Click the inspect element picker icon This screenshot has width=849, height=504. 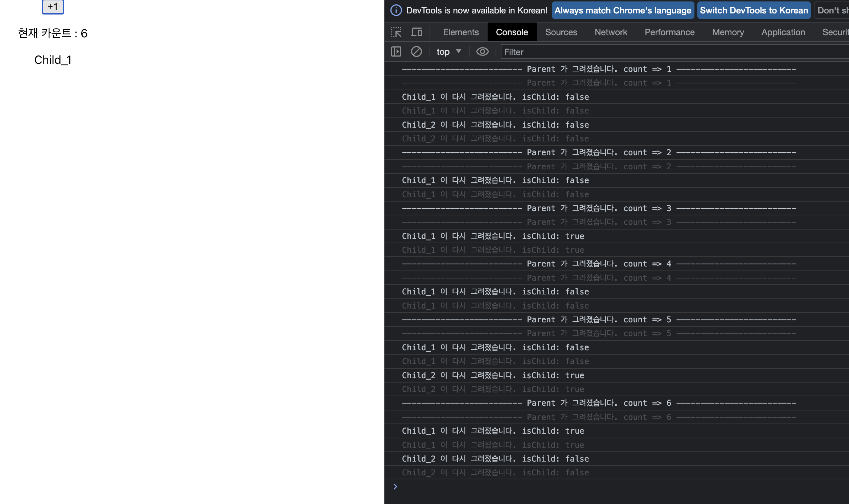396,32
